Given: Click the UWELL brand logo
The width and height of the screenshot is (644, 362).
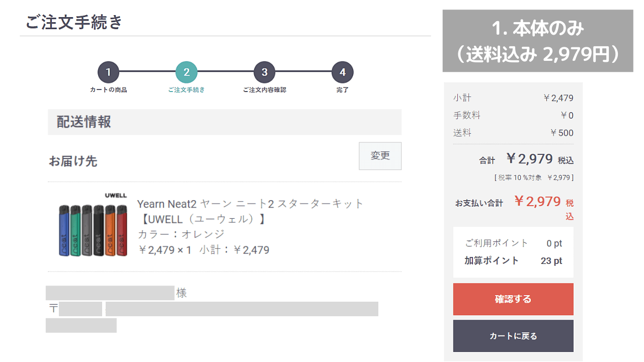Looking at the screenshot, I should [116, 196].
